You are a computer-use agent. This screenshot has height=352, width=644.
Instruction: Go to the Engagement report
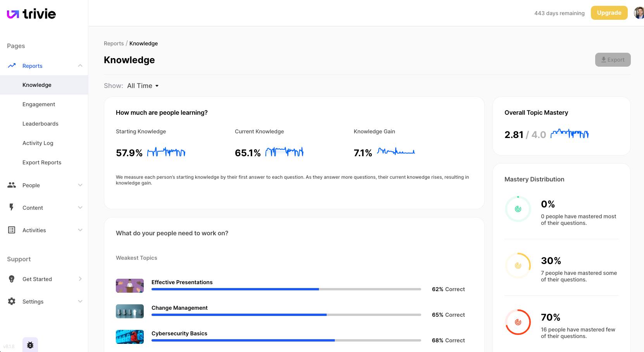[39, 104]
